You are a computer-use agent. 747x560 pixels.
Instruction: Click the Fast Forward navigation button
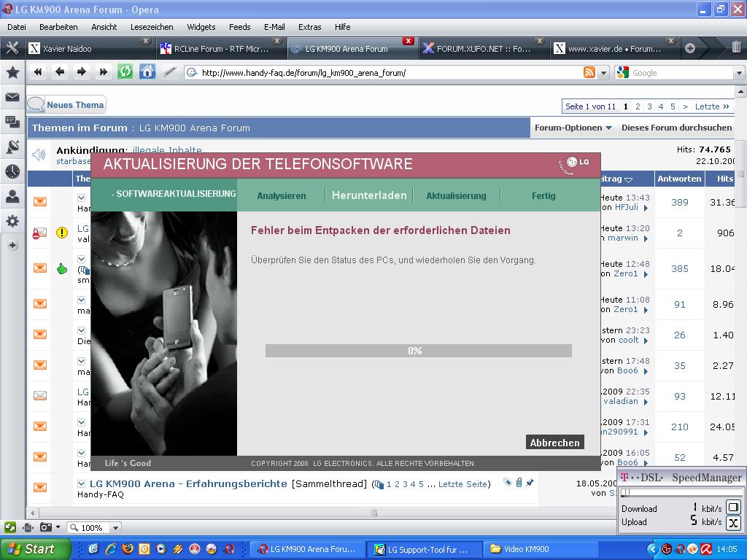click(x=103, y=72)
